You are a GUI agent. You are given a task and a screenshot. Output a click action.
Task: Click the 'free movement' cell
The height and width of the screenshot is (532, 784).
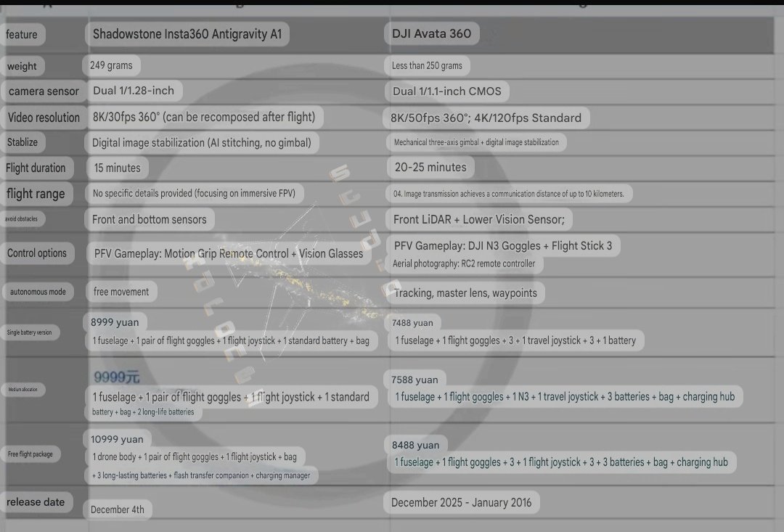pos(121,292)
